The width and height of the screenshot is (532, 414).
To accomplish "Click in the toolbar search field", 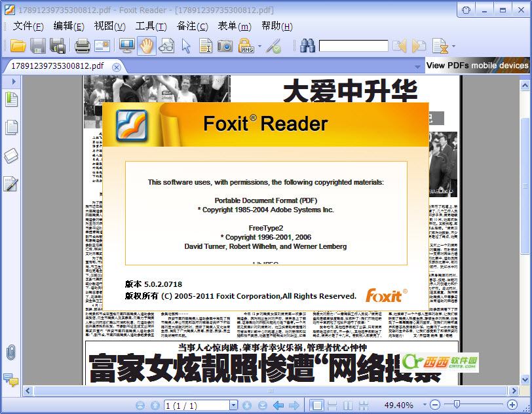I will (354, 46).
